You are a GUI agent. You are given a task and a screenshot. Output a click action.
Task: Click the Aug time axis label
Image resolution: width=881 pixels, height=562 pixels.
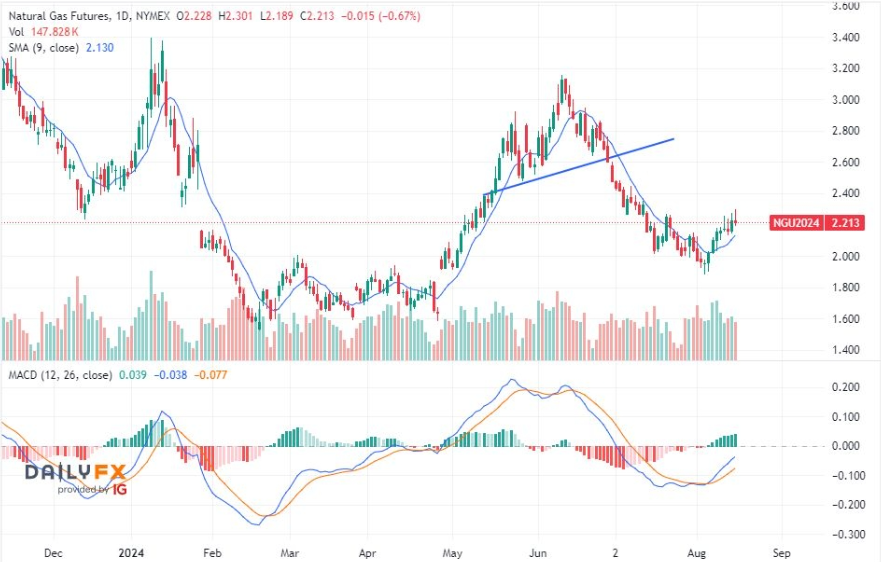pyautogui.click(x=697, y=553)
